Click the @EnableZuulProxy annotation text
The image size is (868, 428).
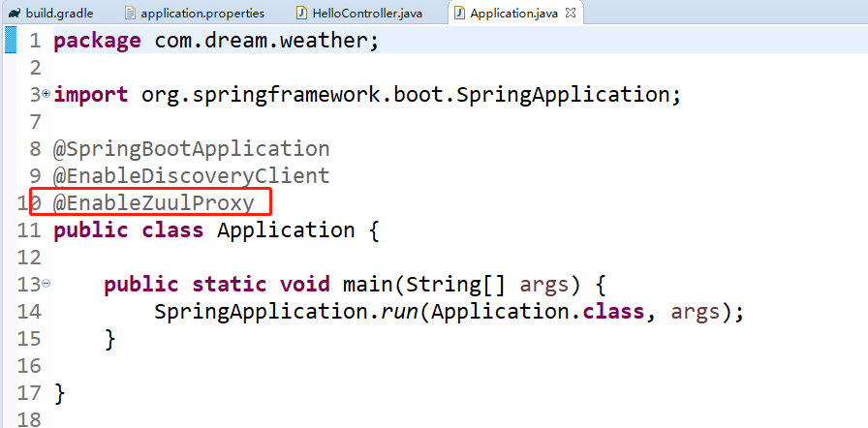point(154,203)
